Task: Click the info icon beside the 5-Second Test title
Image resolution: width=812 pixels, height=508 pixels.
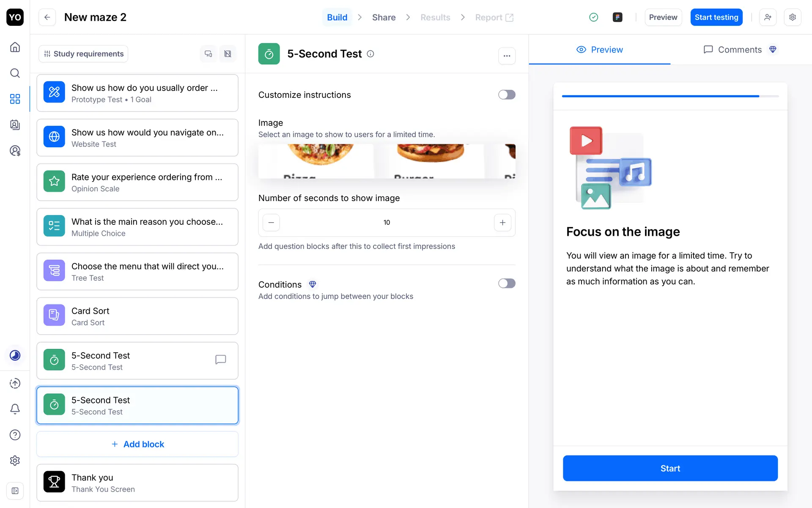Action: pos(370,54)
